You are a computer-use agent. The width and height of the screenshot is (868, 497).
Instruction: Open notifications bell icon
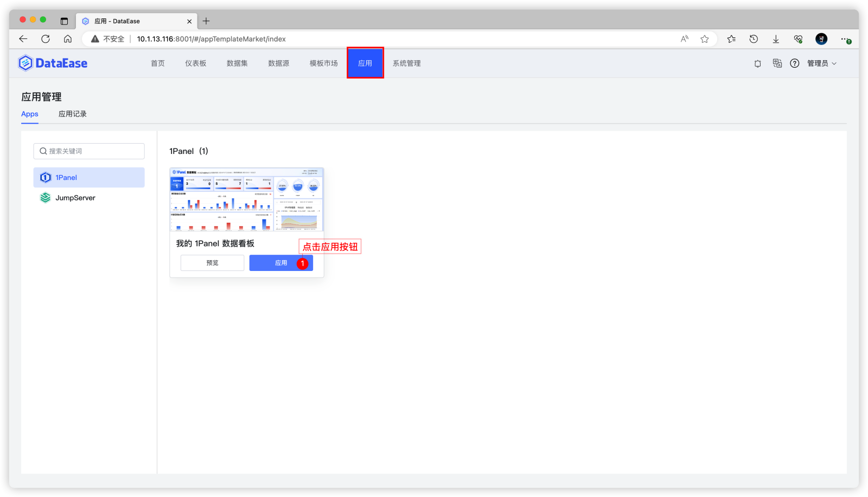(758, 63)
